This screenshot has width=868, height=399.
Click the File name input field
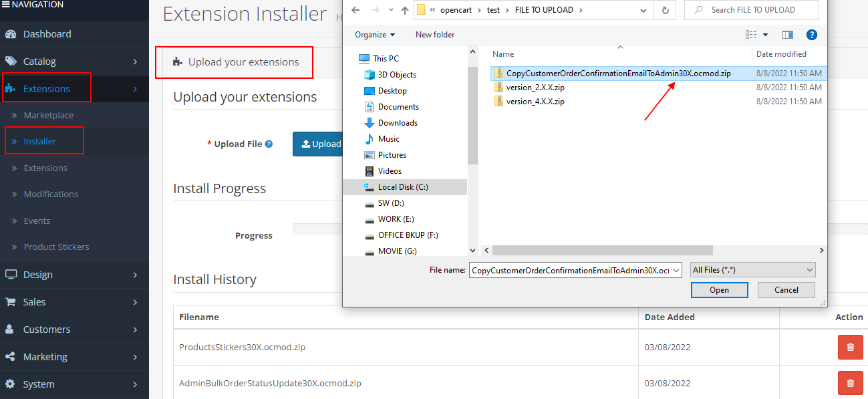coord(570,270)
